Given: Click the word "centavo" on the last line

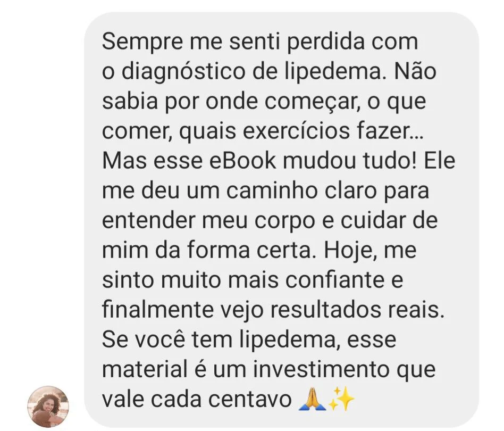Looking at the screenshot, I should point(250,400).
